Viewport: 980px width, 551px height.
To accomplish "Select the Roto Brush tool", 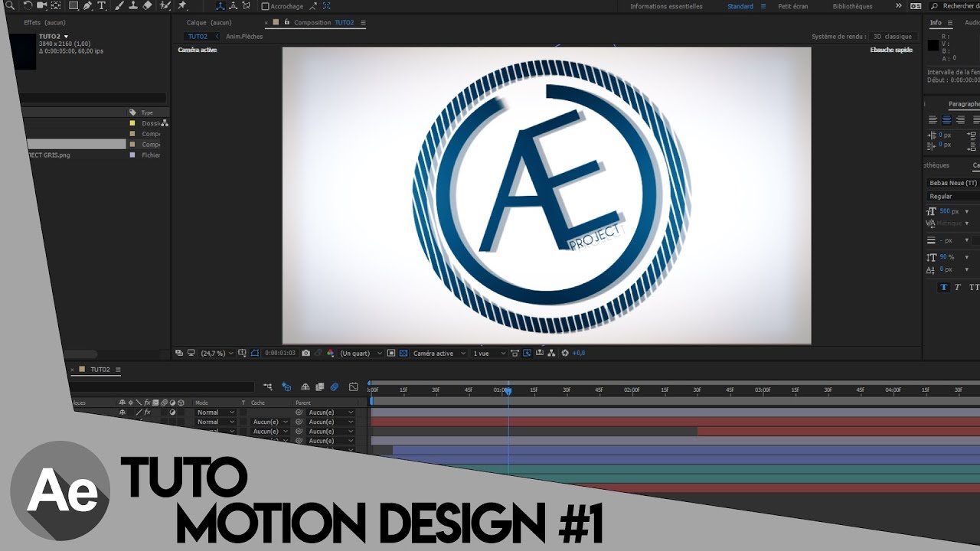I will pyautogui.click(x=165, y=5).
